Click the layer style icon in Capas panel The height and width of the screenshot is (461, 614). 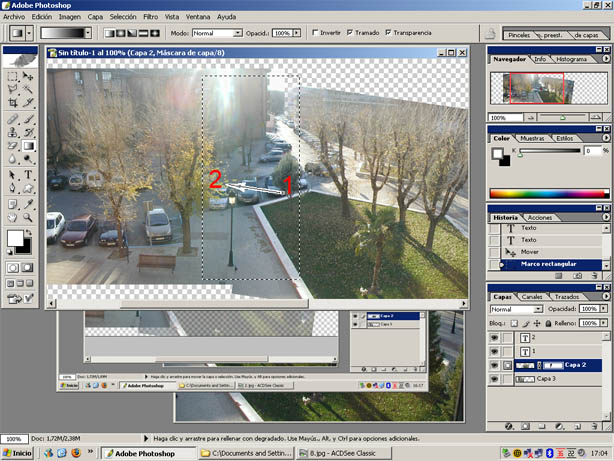tap(509, 426)
